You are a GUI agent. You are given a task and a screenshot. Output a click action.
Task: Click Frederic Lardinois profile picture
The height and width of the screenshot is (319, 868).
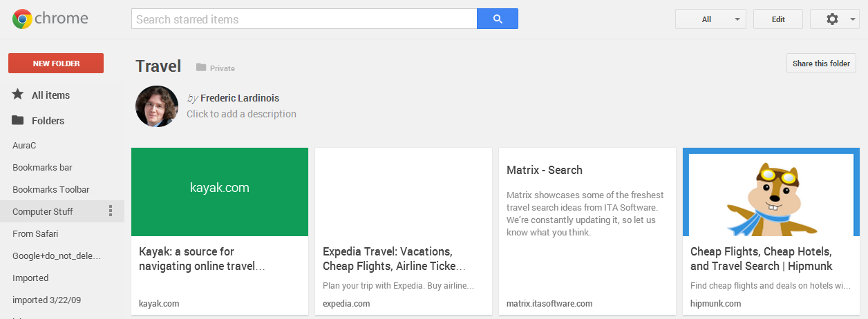point(157,106)
